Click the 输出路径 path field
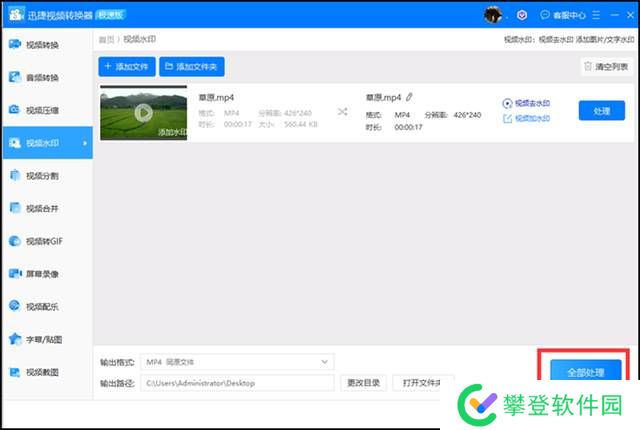This screenshot has width=640, height=430. (238, 383)
